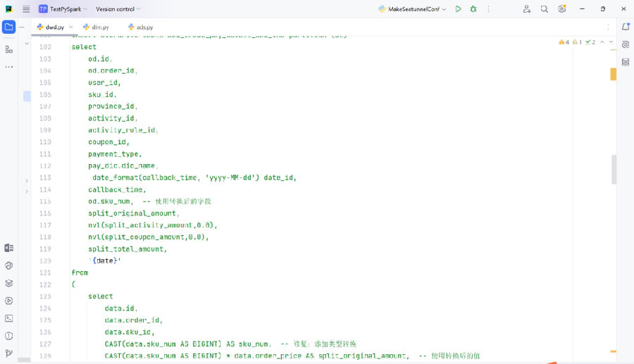This screenshot has width=634, height=364.
Task: Open the Python Console tool window
Action: (x=9, y=265)
